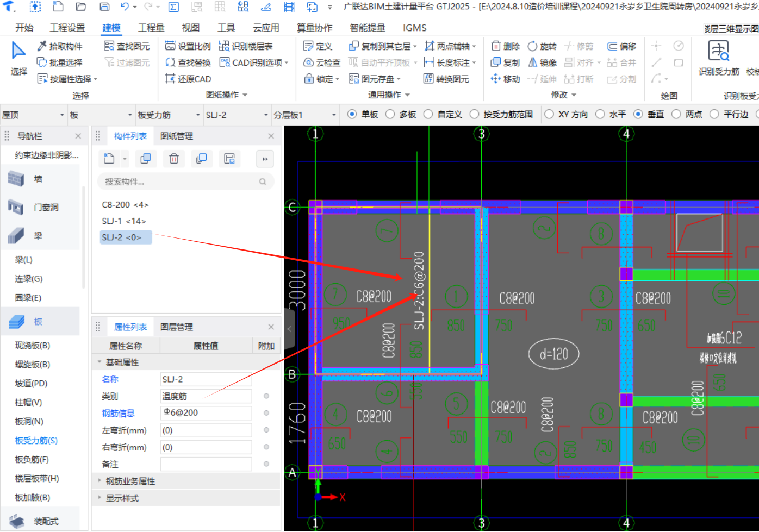
Task: Select the 旋转 tool
Action: coord(542,47)
